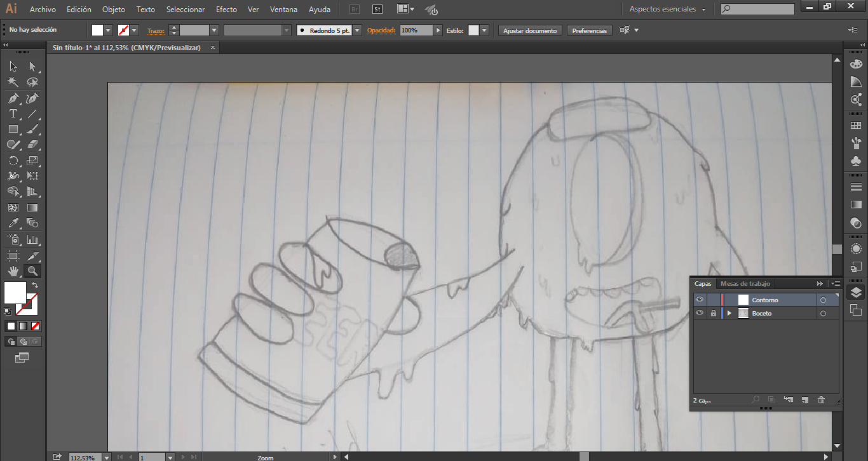Choose the Magic Wand tool
This screenshot has height=461, width=868.
[13, 82]
